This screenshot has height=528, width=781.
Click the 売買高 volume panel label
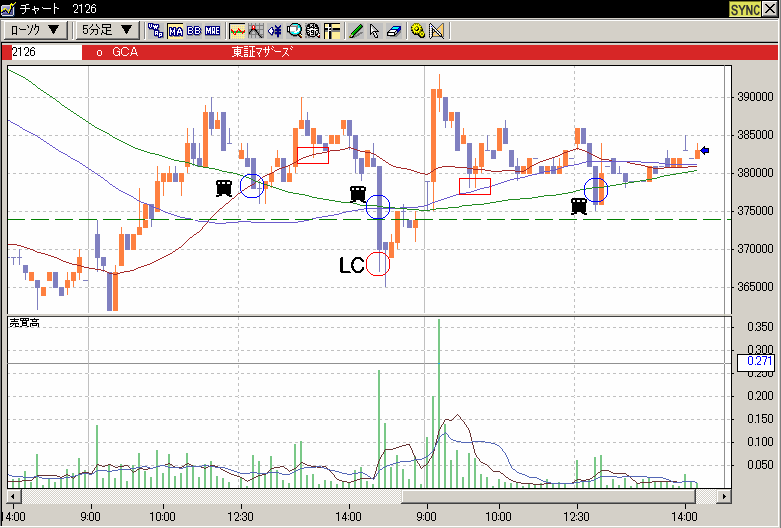click(24, 323)
